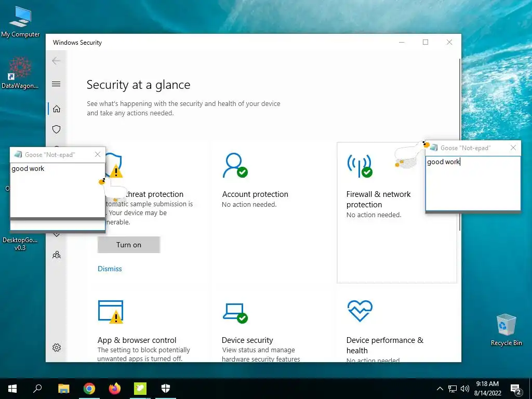The image size is (532, 399).
Task: Open Settings gear in Windows Security sidebar
Action: click(56, 348)
